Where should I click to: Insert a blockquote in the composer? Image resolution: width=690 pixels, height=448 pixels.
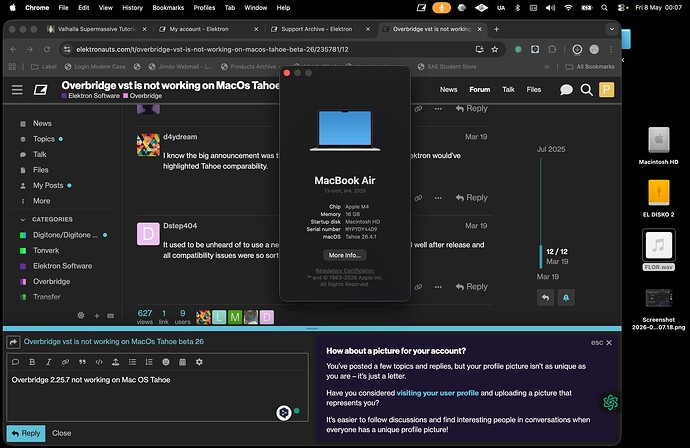(82, 362)
